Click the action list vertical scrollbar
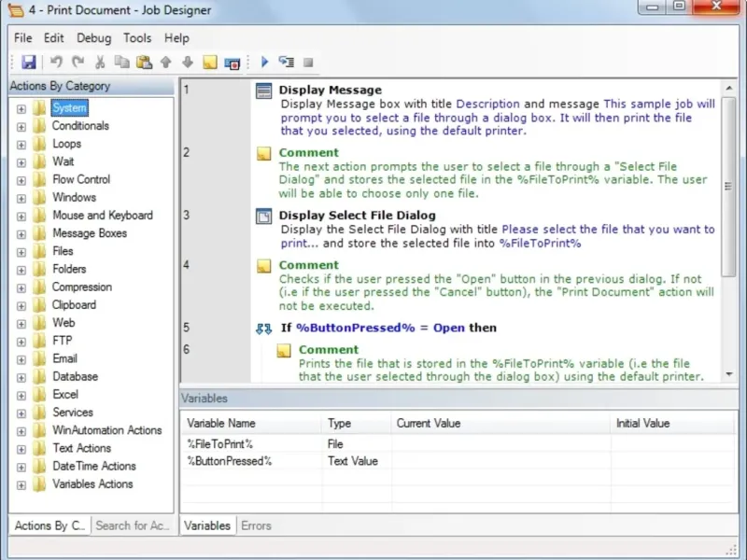 pyautogui.click(x=729, y=187)
